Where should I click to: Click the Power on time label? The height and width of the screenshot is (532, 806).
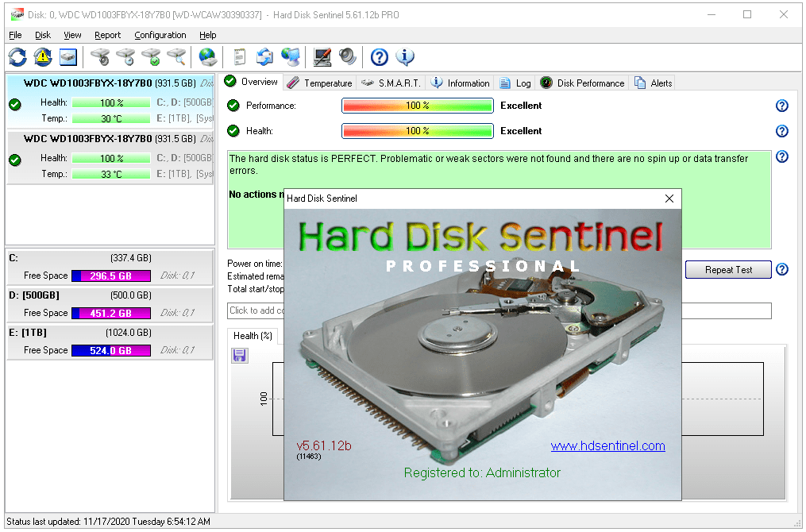pos(255,264)
